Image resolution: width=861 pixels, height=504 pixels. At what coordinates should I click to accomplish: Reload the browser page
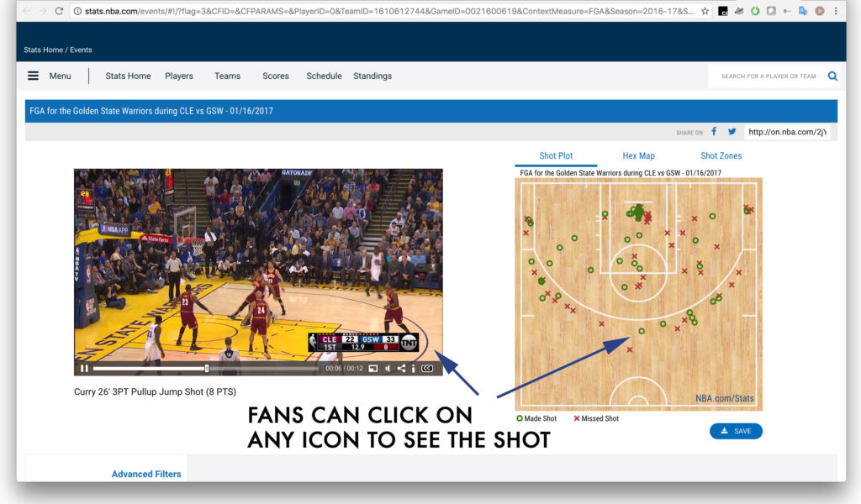pyautogui.click(x=58, y=11)
